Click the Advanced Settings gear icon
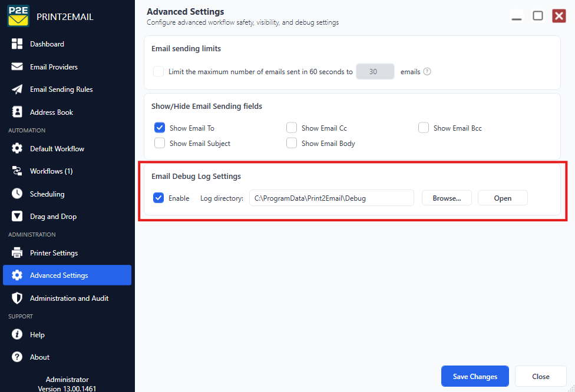Screen dimensions: 575x392 17,275
